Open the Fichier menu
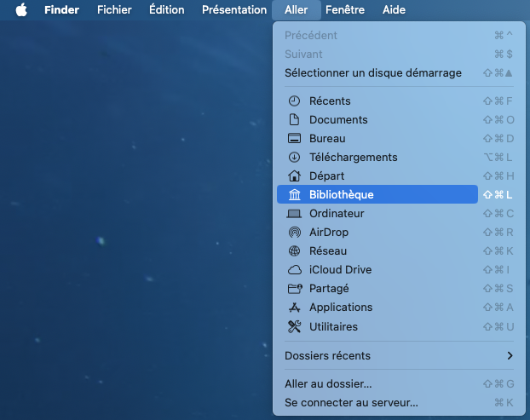Viewport: 530px width, 420px height. [114, 10]
